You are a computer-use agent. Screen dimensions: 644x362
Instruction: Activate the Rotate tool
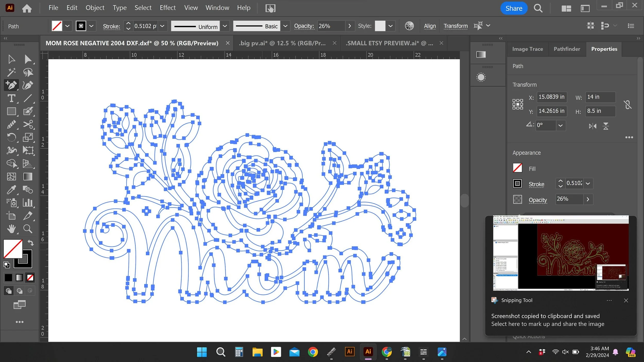coord(11,137)
